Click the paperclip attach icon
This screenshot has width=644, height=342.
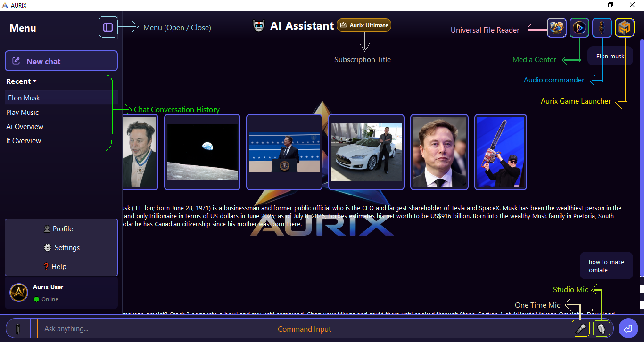coord(18,328)
